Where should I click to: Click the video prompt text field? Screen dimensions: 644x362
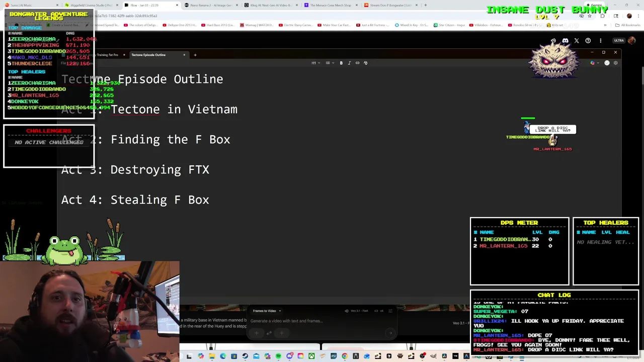[322, 321]
